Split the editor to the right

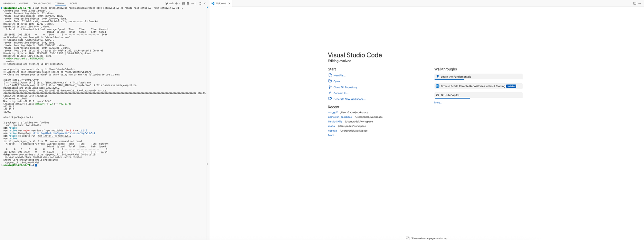click(x=635, y=4)
